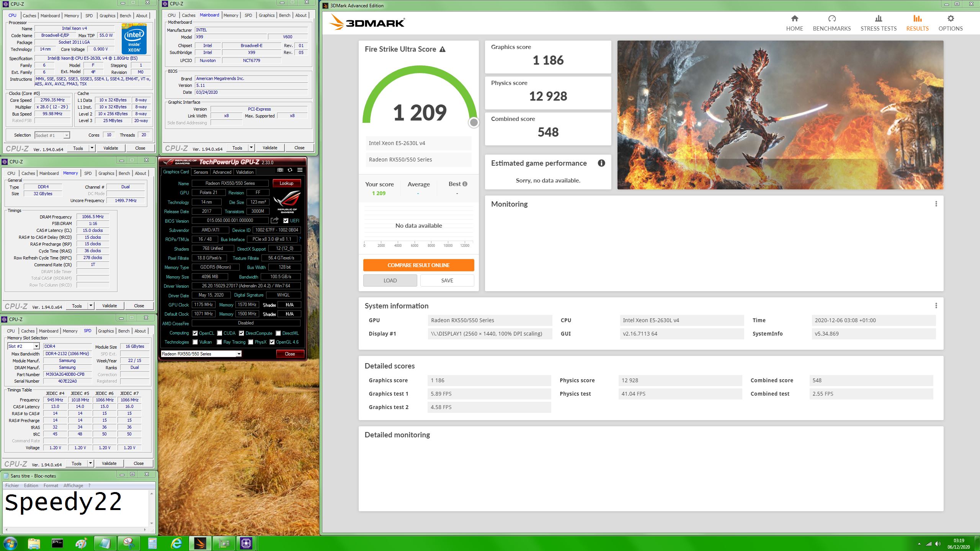Open the Format menu in Bloc-notes
Viewport: 980px width, 551px height.
point(51,486)
